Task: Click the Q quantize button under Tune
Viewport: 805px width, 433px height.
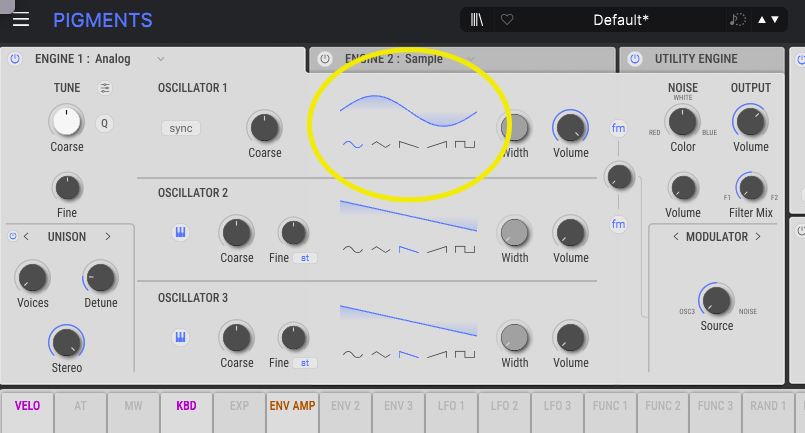Action: pos(105,124)
